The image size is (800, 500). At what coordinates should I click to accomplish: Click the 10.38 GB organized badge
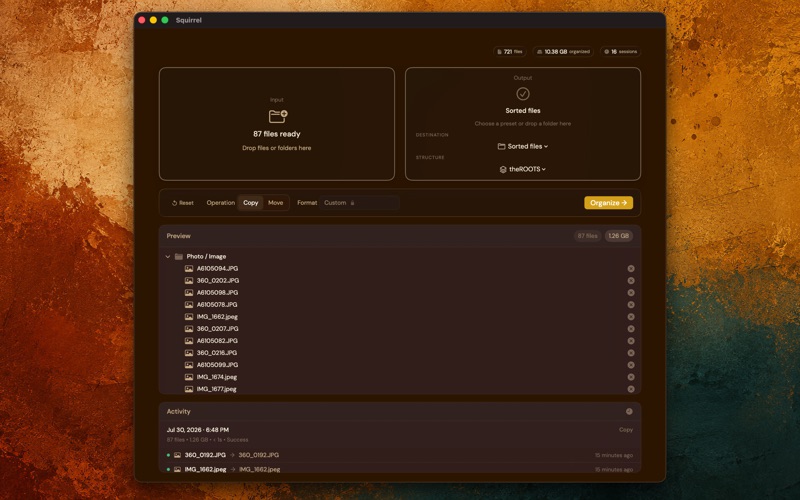pos(563,52)
